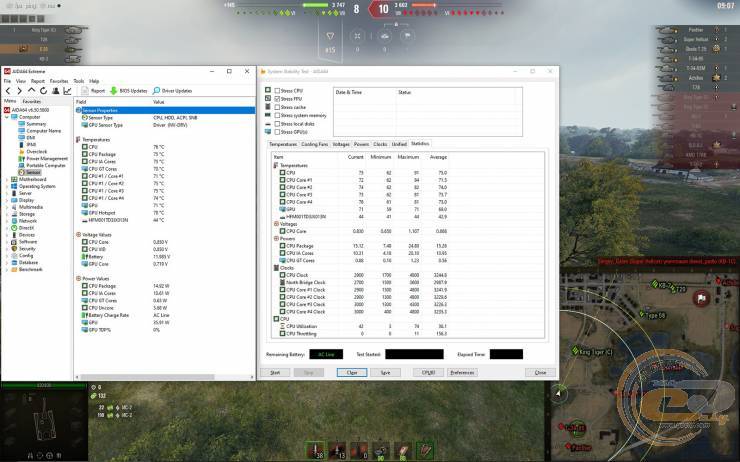Viewport: 740px width, 462px height.
Task: Enable the Stress cache checkbox
Action: point(277,107)
